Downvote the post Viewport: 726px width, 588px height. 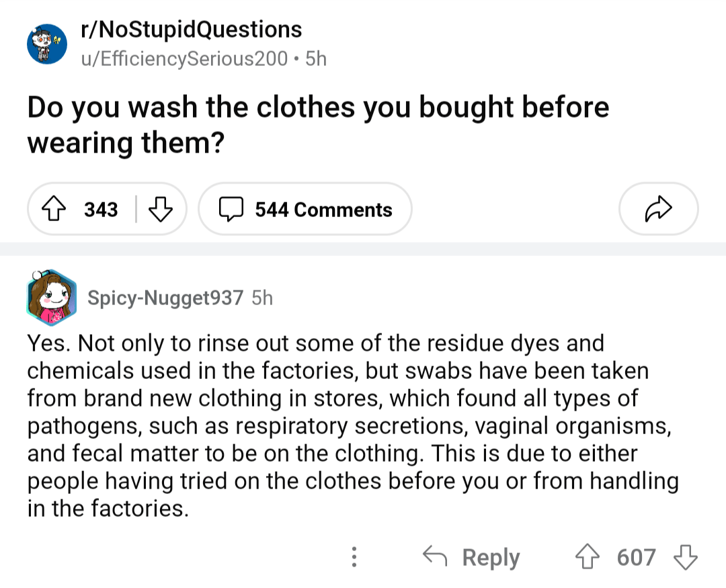[161, 209]
